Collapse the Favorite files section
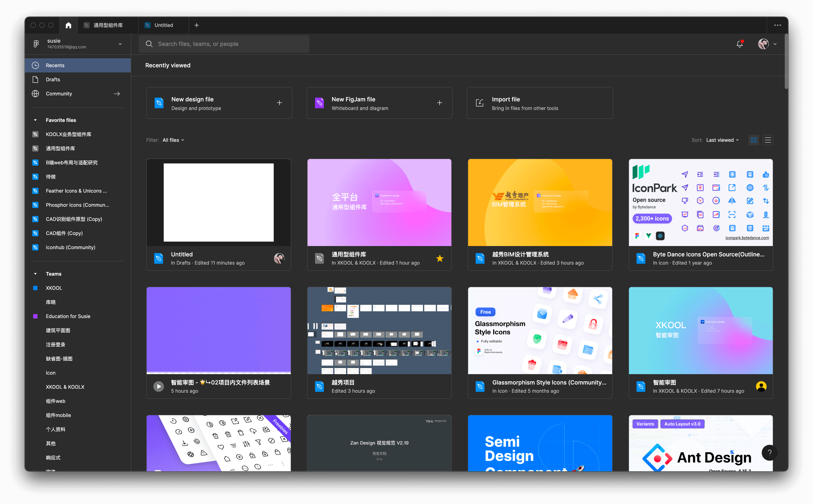Image resolution: width=813 pixels, height=504 pixels. point(35,120)
